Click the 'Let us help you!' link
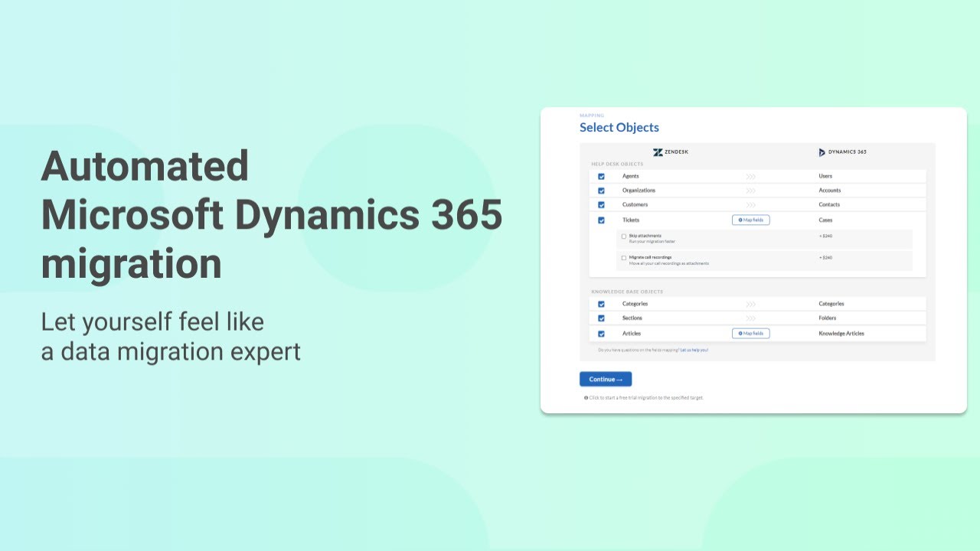The image size is (980, 551). (694, 350)
